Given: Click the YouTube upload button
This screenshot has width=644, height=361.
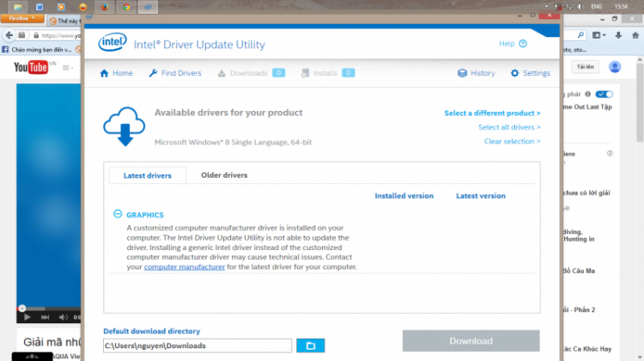Looking at the screenshot, I should (586, 66).
